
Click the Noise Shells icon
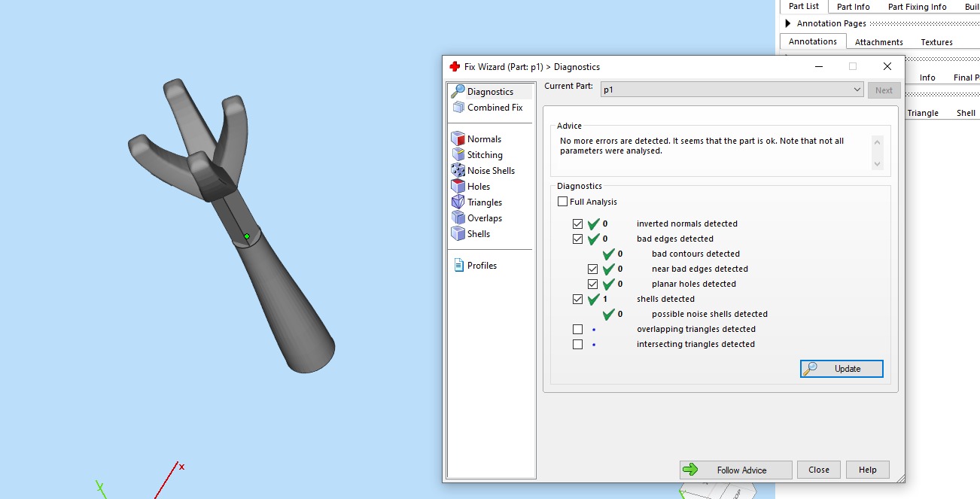point(458,170)
